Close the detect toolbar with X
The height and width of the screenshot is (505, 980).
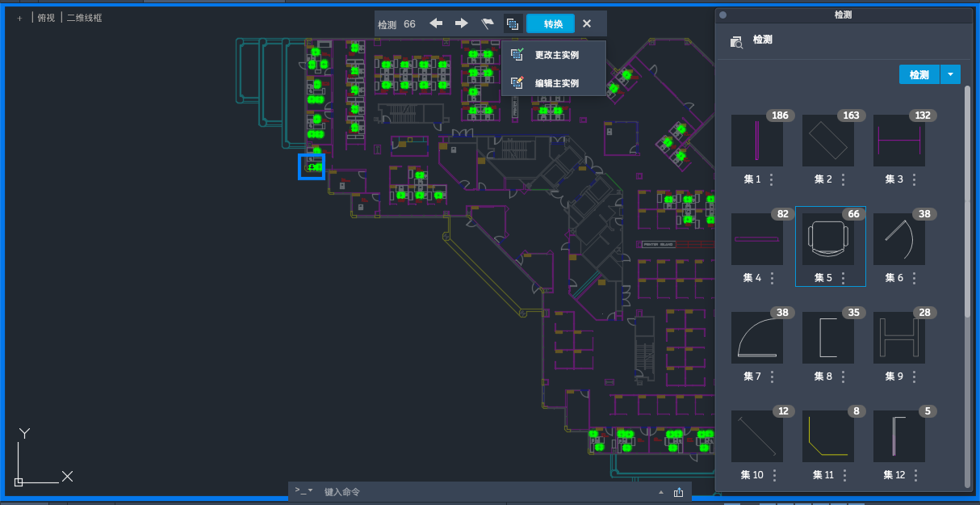(x=587, y=23)
